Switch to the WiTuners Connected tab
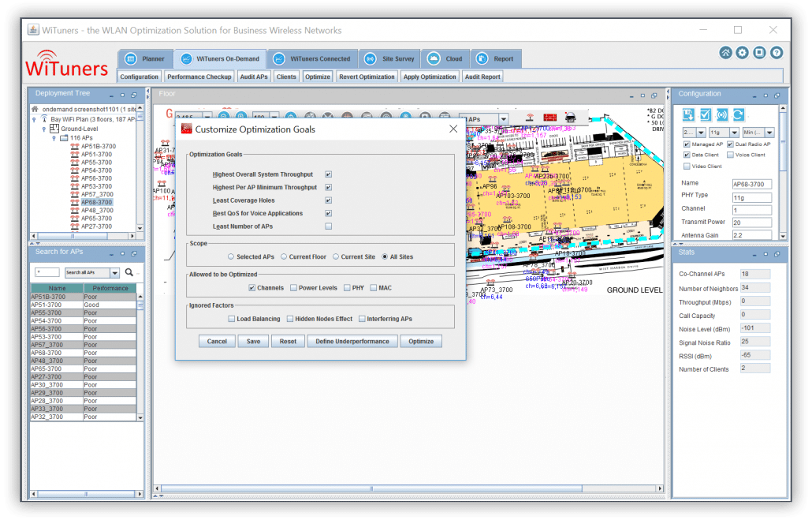The height and width of the screenshot is (520, 812). pos(311,59)
